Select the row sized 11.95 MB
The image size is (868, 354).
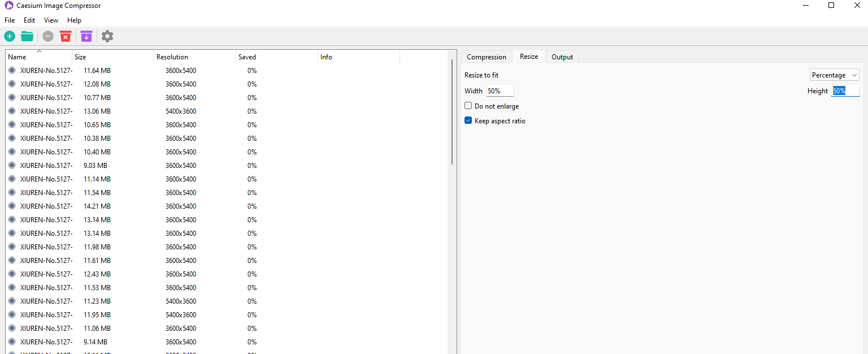226,315
